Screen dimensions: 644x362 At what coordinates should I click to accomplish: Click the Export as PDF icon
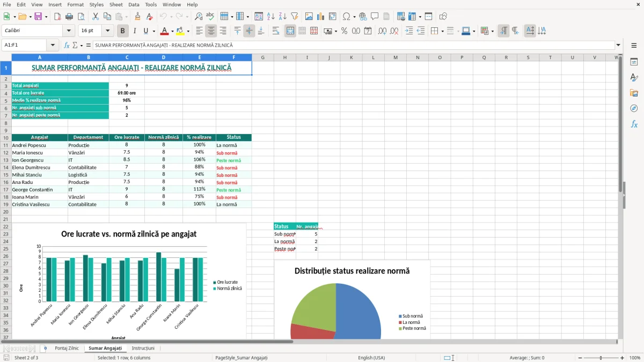(x=57, y=17)
